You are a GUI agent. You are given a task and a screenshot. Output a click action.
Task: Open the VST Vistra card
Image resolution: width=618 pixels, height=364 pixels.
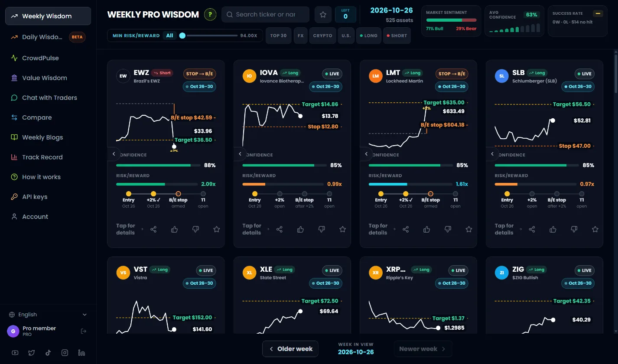coord(166,296)
